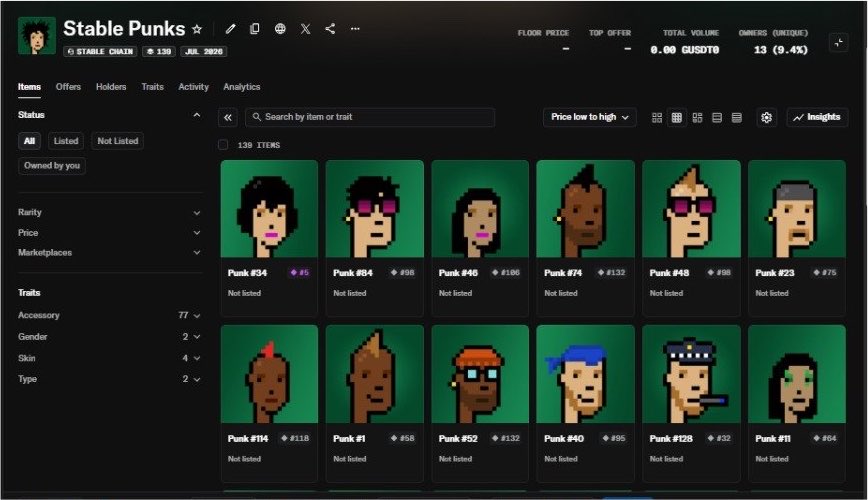Image resolution: width=868 pixels, height=500 pixels.
Task: Open the Punk #114 card image
Action: point(269,374)
